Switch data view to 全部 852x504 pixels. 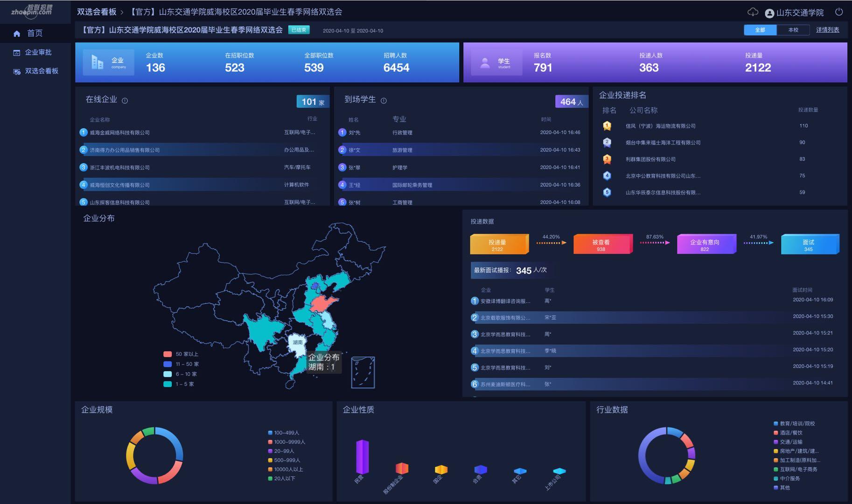(760, 30)
